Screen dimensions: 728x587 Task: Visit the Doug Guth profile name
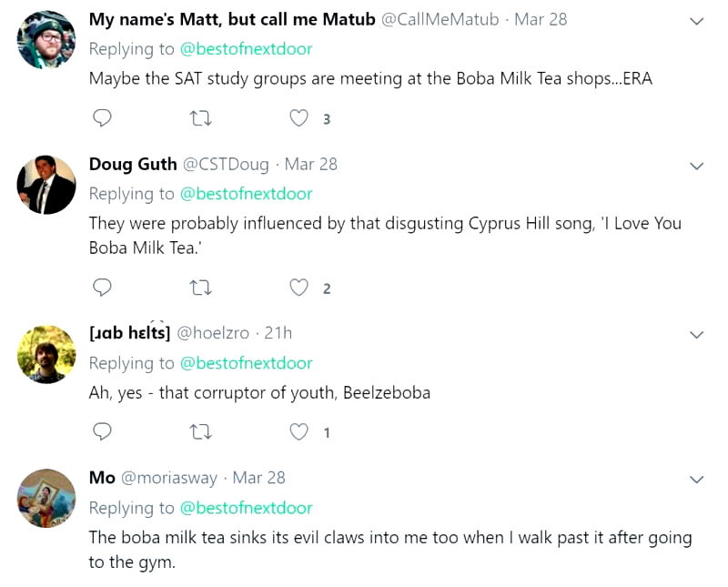[133, 164]
